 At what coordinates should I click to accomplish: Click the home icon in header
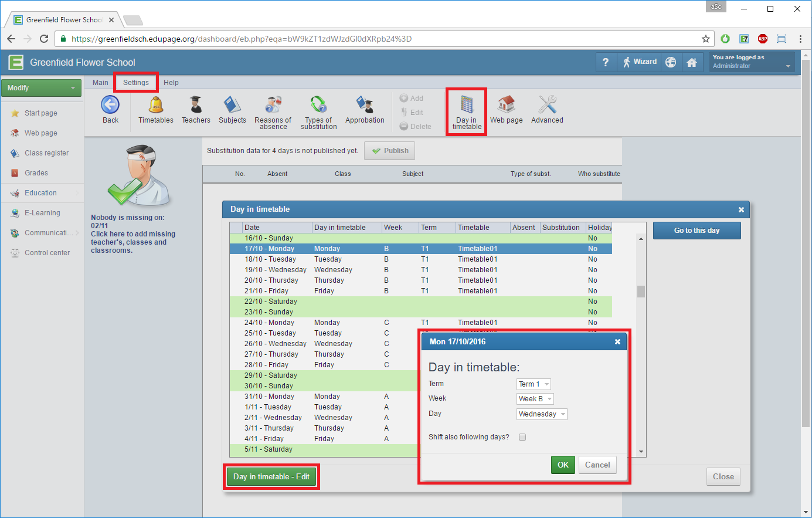pos(692,62)
